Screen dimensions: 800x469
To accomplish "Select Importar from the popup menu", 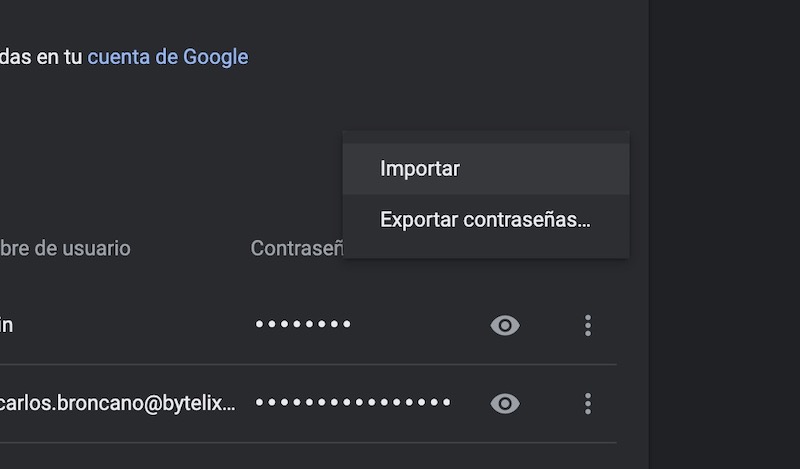I will tap(420, 169).
